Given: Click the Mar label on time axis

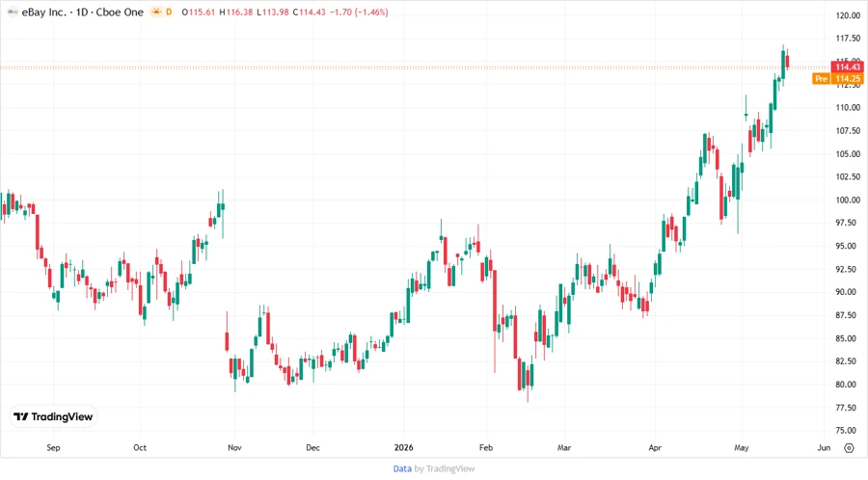Looking at the screenshot, I should tap(564, 447).
